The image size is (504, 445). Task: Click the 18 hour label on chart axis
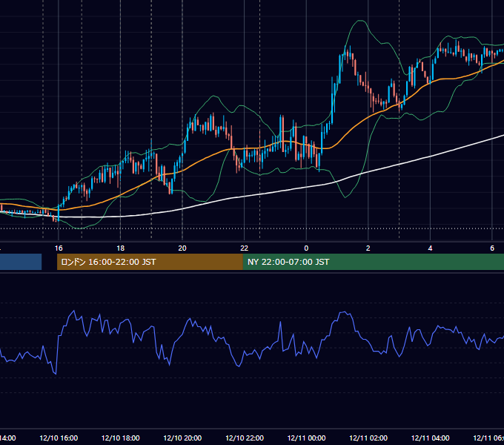[121, 248]
